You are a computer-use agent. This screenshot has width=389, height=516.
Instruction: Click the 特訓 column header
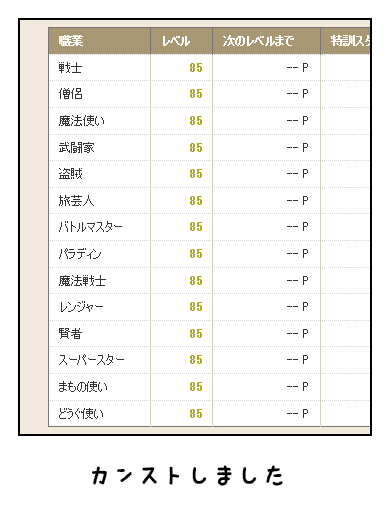click(346, 41)
